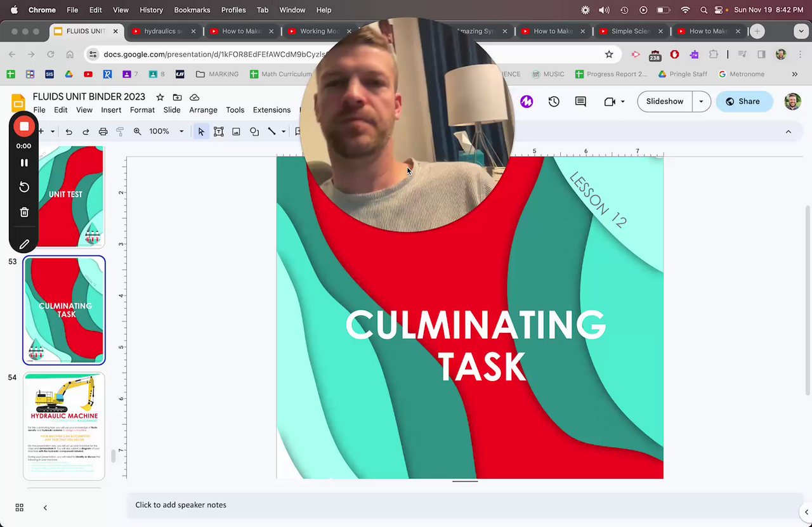Viewport: 812px width, 527px height.
Task: Open the Math Curriculum bookmark
Action: (280, 74)
